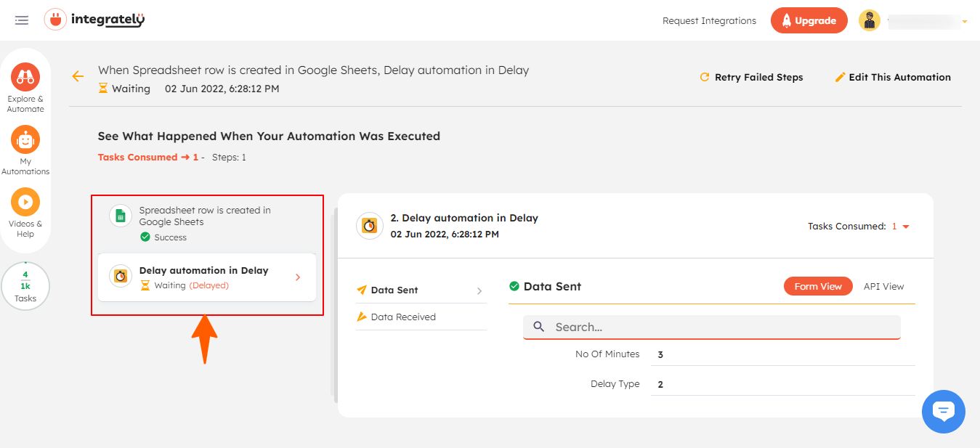Open the chat support bubble
Screen dimensions: 980x448
pos(943,411)
